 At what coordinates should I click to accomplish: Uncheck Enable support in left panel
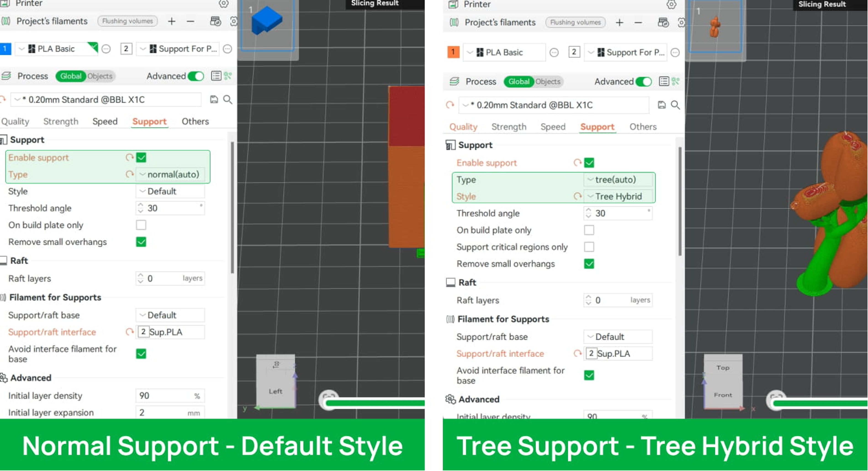coord(141,158)
